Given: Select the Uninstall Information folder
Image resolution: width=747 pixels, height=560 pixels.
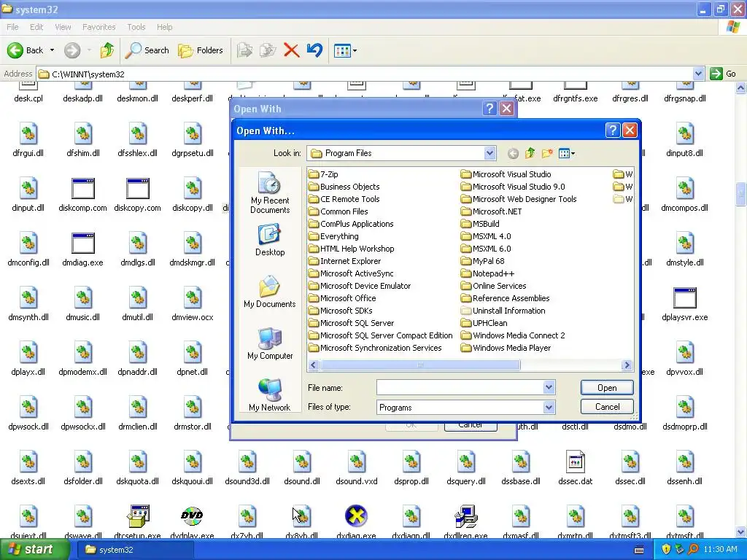Looking at the screenshot, I should click(x=503, y=311).
